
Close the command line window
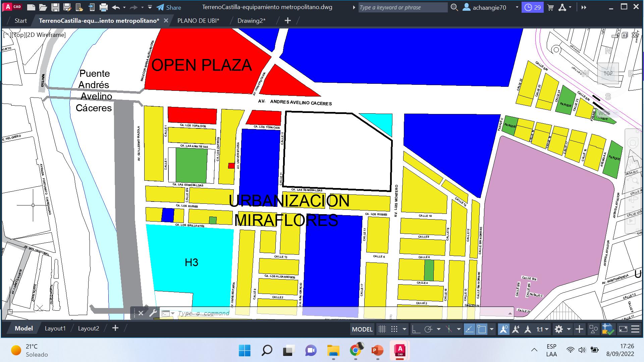tap(141, 313)
